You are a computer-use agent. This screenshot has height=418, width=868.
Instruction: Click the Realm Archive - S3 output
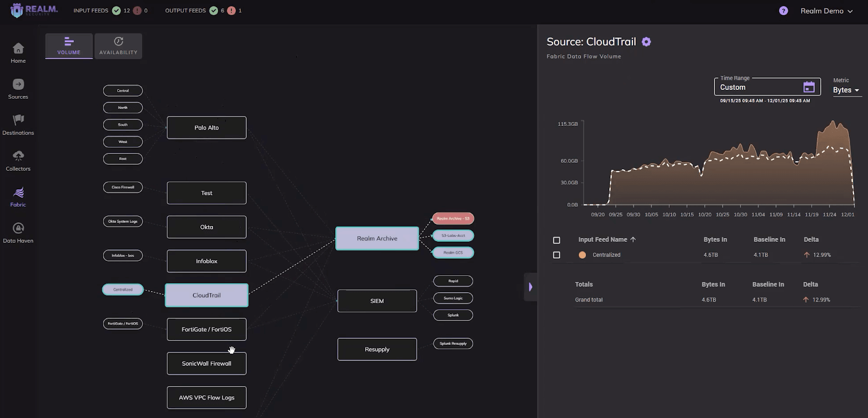(453, 218)
